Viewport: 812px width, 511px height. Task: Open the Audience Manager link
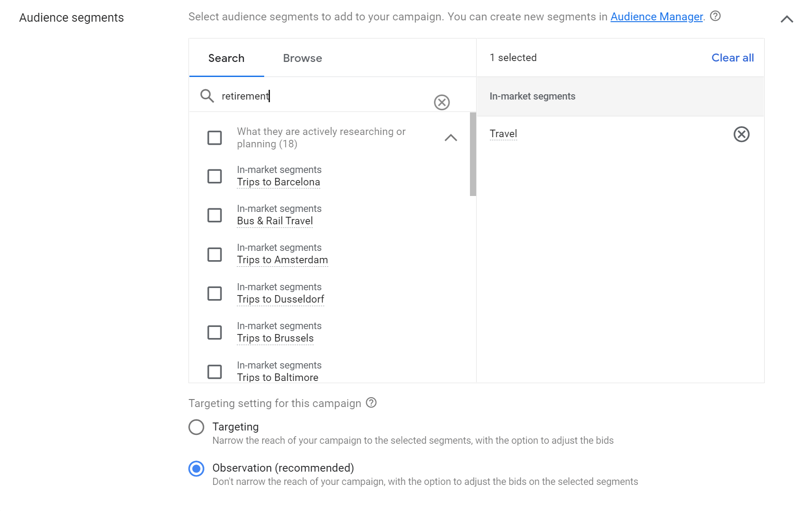[656, 17]
